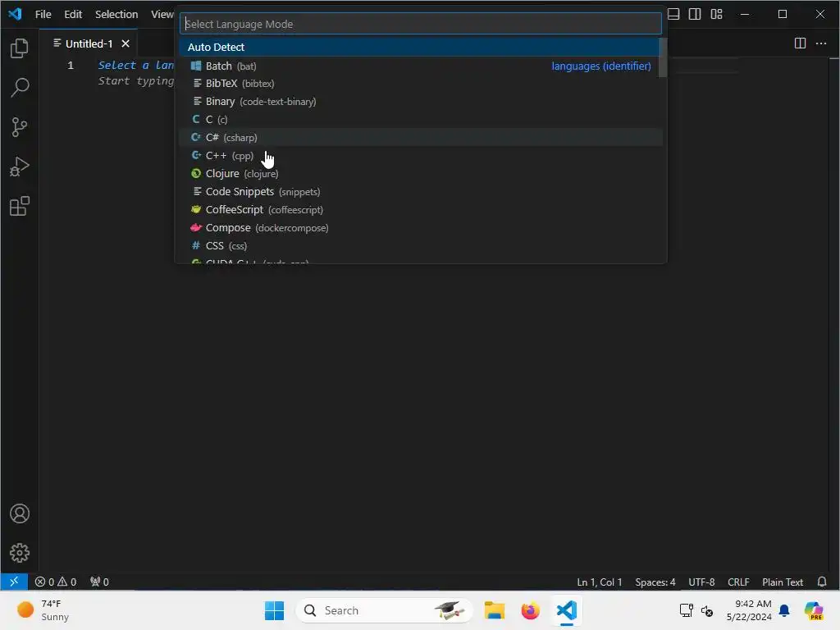Open Copilot preview icon in the taskbar
840x630 pixels.
pyautogui.click(x=814, y=610)
